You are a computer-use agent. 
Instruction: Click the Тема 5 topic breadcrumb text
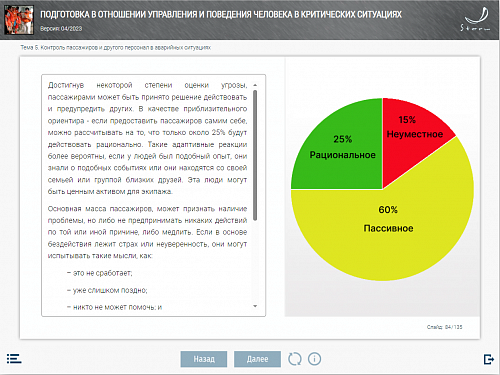click(x=116, y=48)
